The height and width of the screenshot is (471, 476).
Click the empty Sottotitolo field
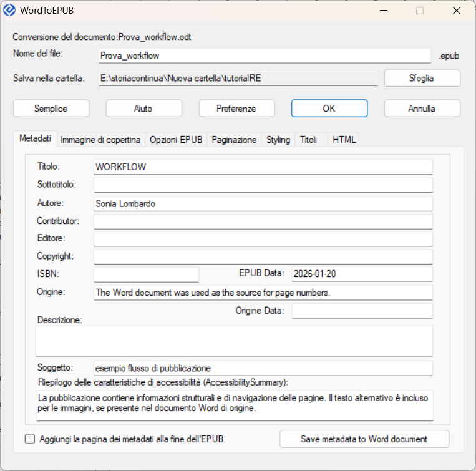263,185
